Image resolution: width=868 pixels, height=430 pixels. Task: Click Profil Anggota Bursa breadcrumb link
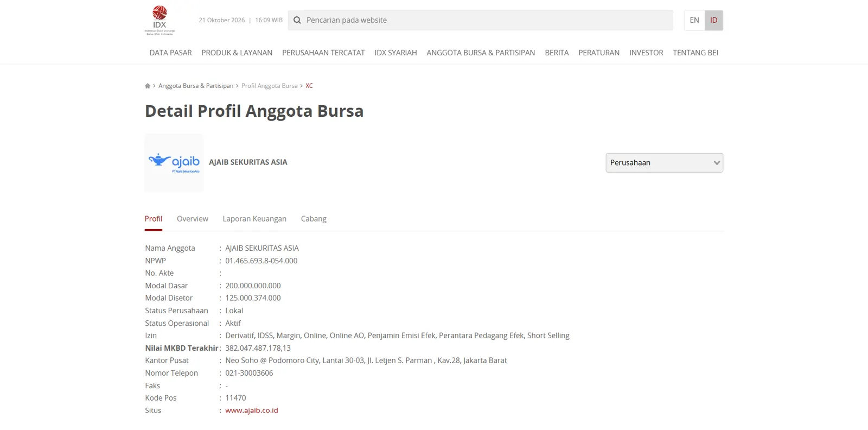tap(270, 86)
